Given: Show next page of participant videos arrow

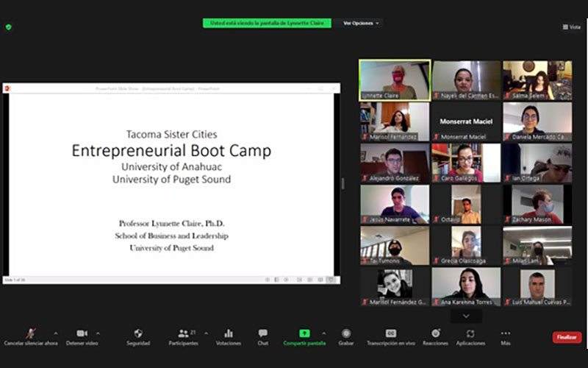Looking at the screenshot, I should 466,316.
